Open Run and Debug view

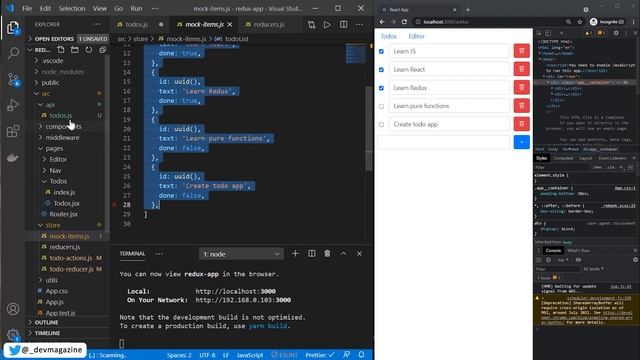pyautogui.click(x=13, y=105)
